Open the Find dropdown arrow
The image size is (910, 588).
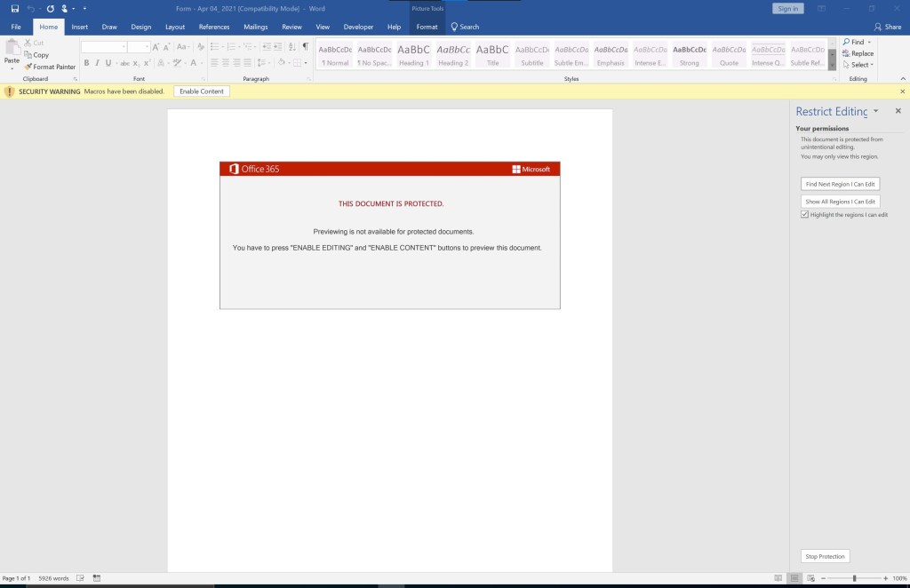pos(869,42)
